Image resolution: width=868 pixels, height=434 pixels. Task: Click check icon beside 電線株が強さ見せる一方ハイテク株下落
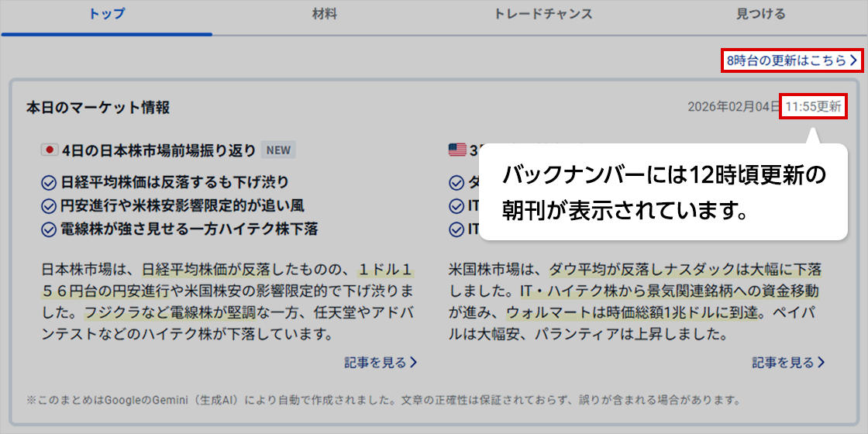48,229
